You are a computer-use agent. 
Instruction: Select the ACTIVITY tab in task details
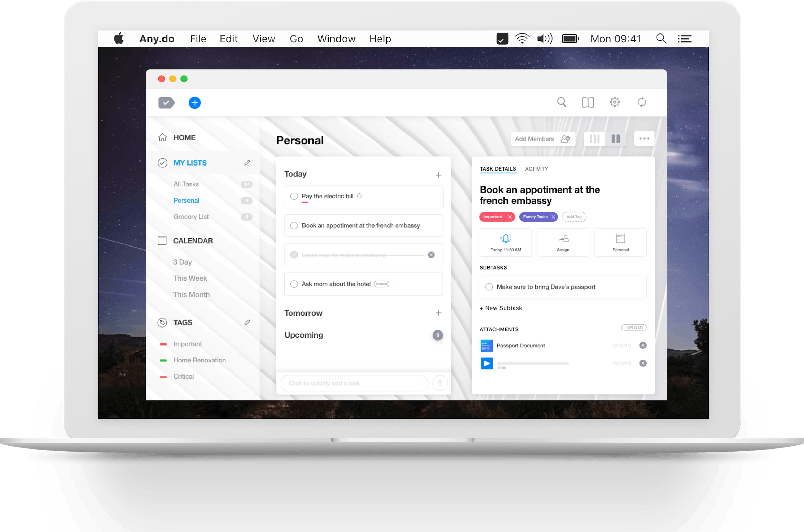click(x=535, y=169)
